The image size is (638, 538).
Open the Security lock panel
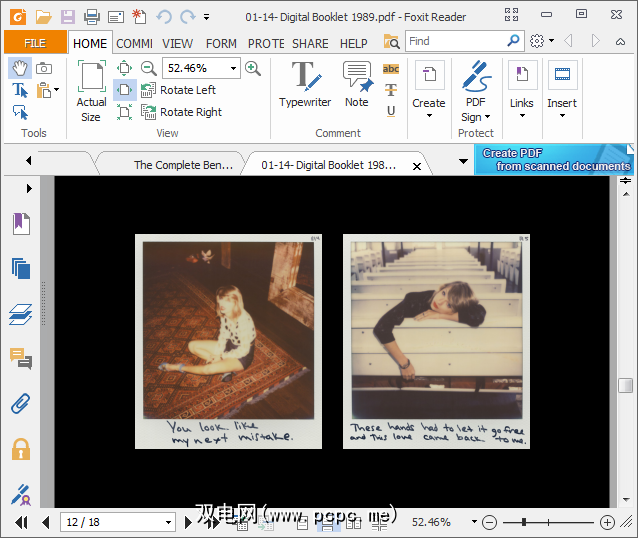(x=21, y=449)
